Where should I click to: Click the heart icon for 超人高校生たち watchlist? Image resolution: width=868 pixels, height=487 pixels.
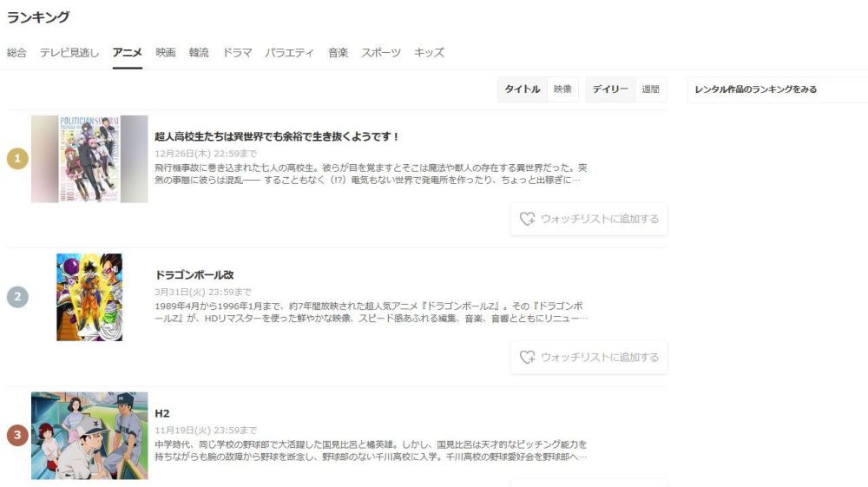pos(527,219)
